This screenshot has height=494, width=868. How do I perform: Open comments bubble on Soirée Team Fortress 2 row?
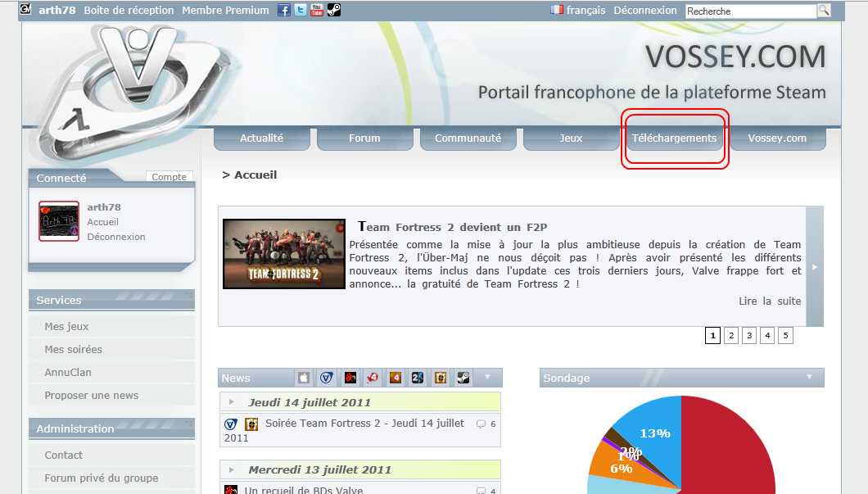pyautogui.click(x=481, y=424)
